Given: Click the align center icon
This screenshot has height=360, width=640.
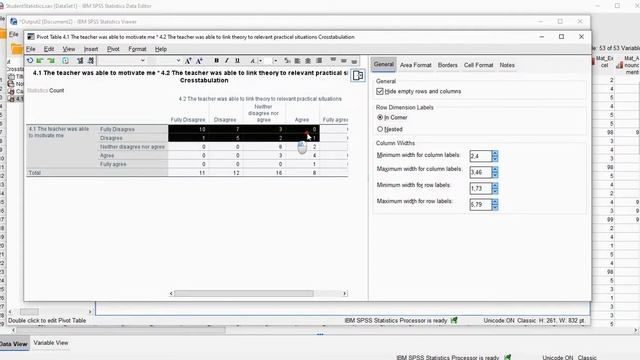Looking at the screenshot, I should (x=308, y=60).
